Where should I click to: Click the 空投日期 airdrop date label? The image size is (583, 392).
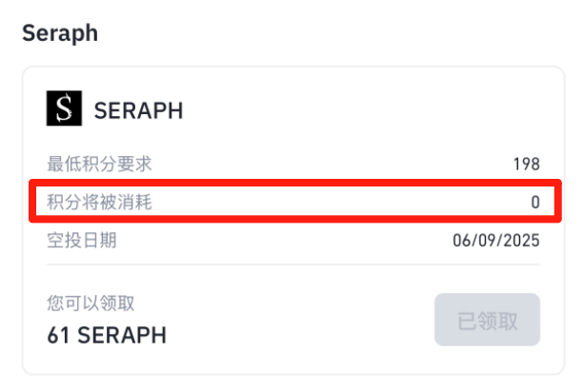coord(82,240)
